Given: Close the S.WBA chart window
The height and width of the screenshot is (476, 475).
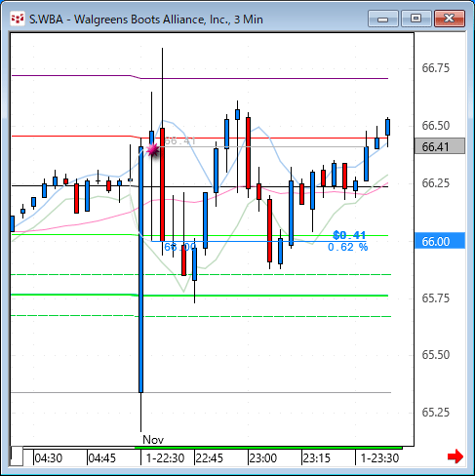Looking at the screenshot, I should 449,19.
